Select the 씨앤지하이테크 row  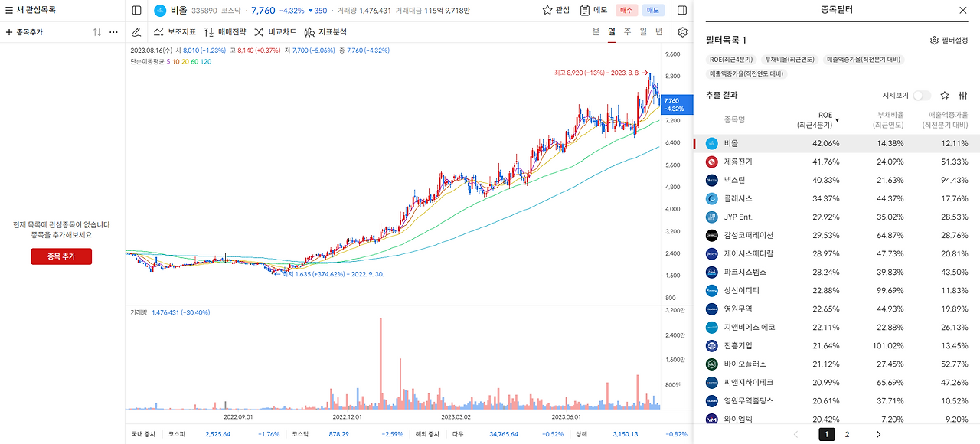[x=837, y=382]
